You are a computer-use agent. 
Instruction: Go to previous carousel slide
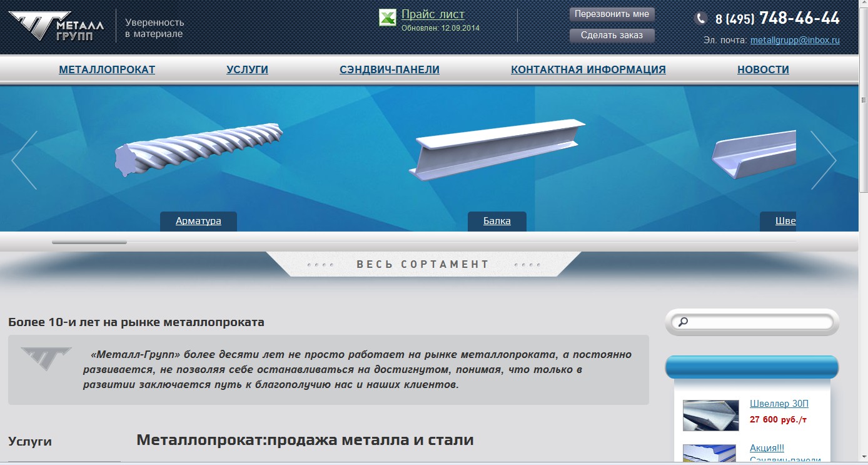point(24,160)
